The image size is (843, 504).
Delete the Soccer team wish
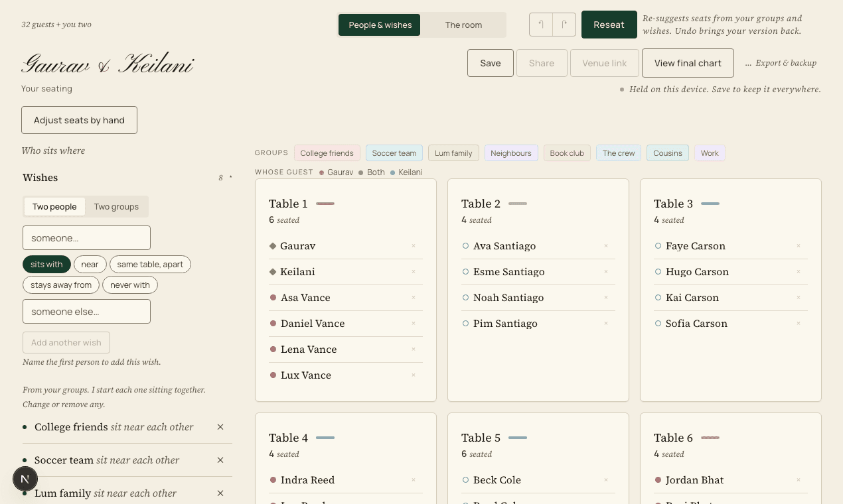point(220,460)
